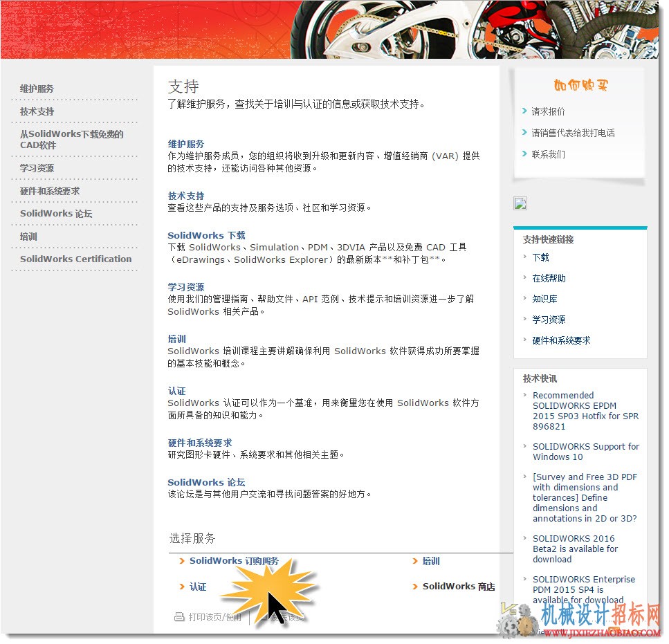Open 技术支持 in the left sidebar
Image resolution: width=669 pixels, height=644 pixels.
pyautogui.click(x=37, y=112)
